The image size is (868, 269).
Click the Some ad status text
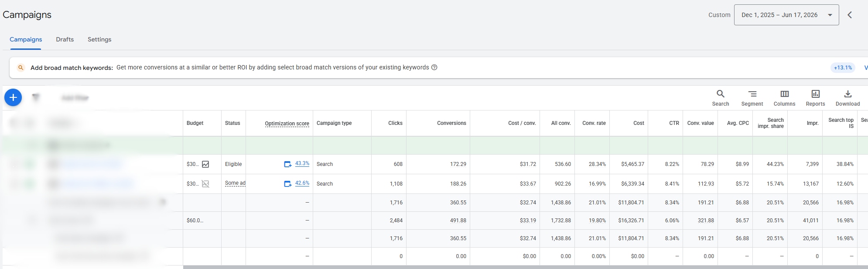[235, 183]
